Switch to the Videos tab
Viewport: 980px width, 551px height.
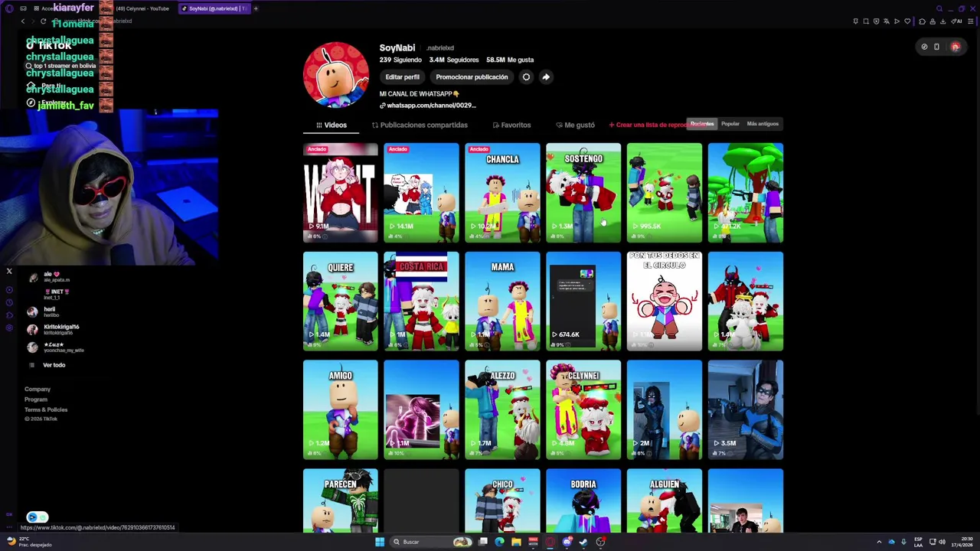coord(332,125)
